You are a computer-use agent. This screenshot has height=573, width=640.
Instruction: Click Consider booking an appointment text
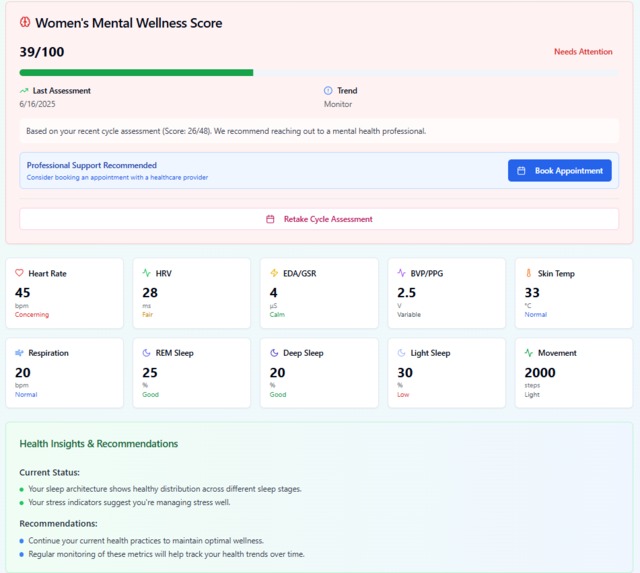tap(118, 178)
